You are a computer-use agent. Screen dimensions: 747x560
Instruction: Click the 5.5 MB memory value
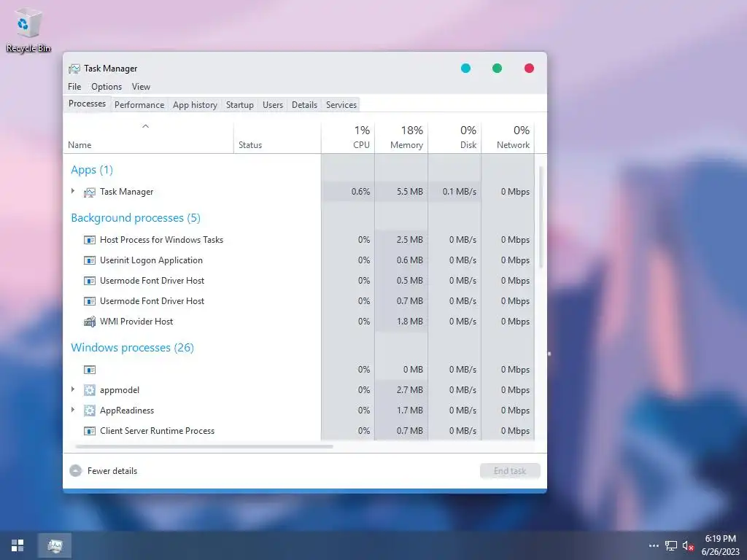pyautogui.click(x=410, y=192)
